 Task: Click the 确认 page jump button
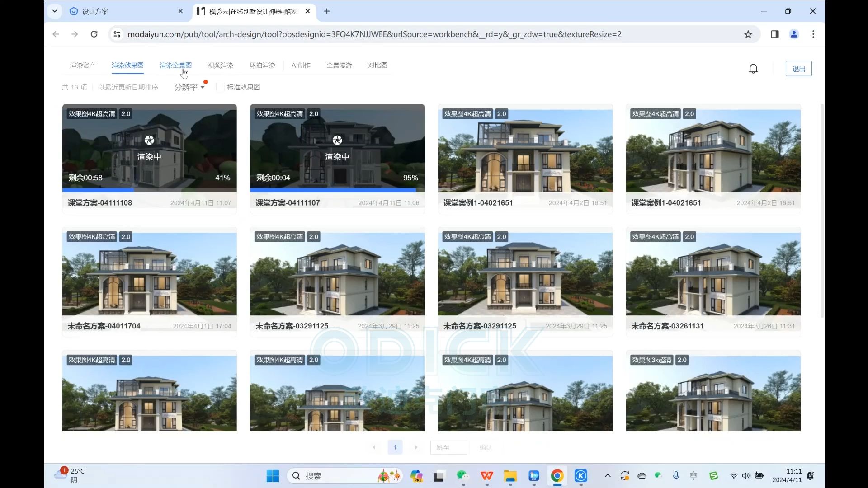tap(486, 447)
